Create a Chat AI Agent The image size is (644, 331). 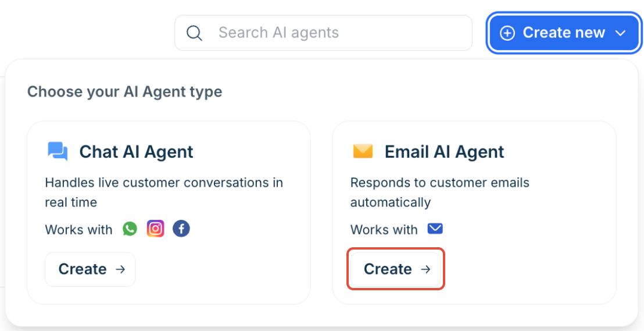point(90,269)
